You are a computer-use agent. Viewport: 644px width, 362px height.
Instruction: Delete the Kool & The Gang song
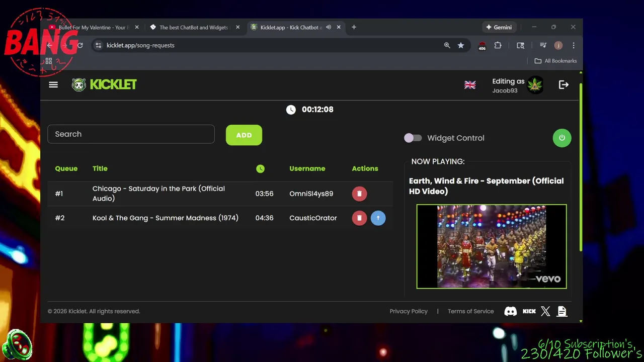click(x=359, y=218)
